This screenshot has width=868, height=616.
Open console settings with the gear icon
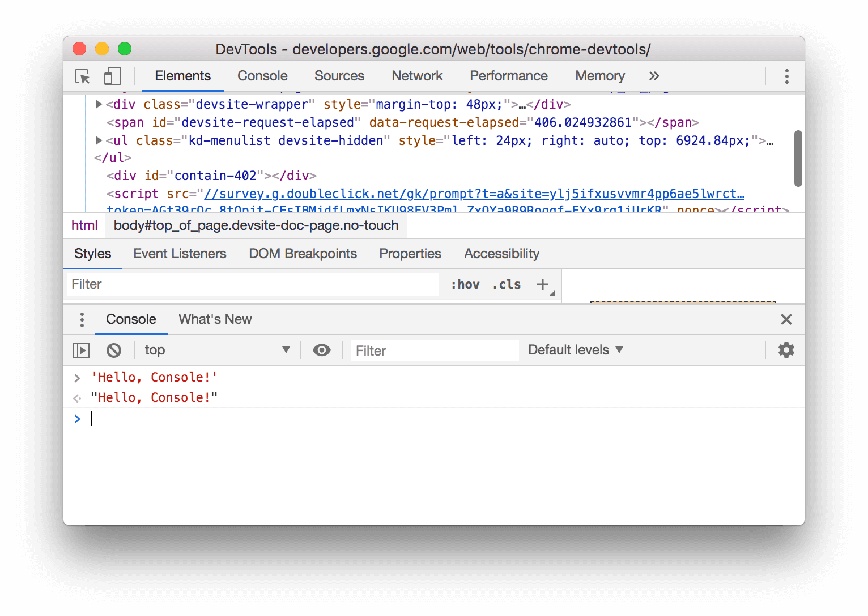pyautogui.click(x=786, y=350)
